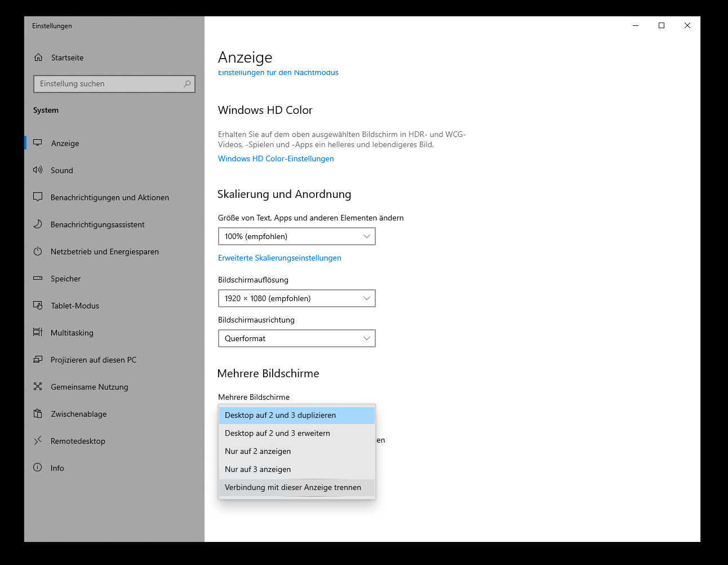Switch to the Tablet-Modus page

114,306
